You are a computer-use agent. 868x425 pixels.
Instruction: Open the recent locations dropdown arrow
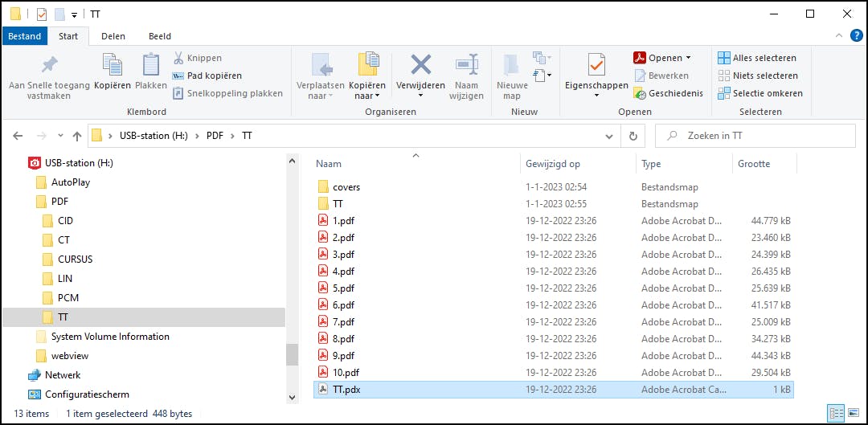pos(60,136)
